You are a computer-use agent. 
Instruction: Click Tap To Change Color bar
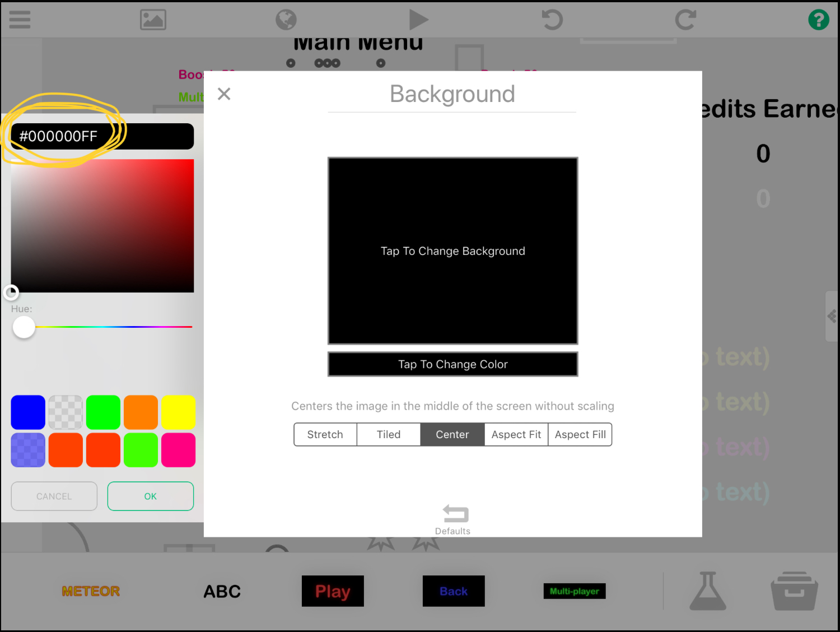452,364
